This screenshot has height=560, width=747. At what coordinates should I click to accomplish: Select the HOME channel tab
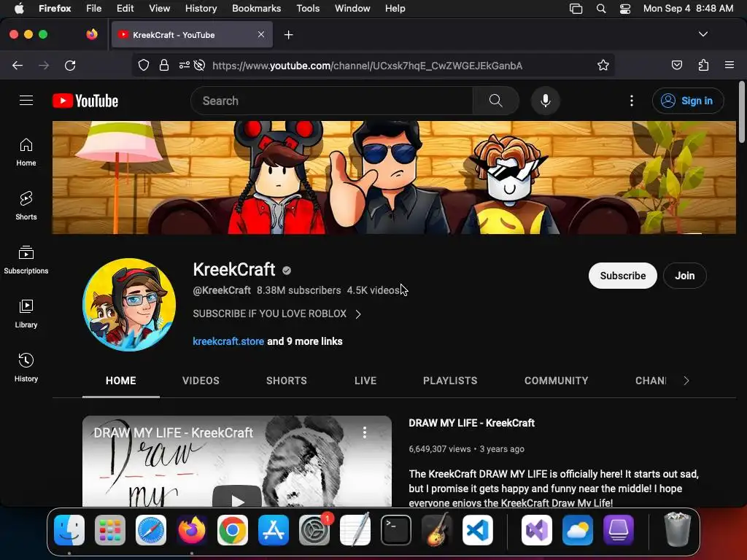[121, 381]
